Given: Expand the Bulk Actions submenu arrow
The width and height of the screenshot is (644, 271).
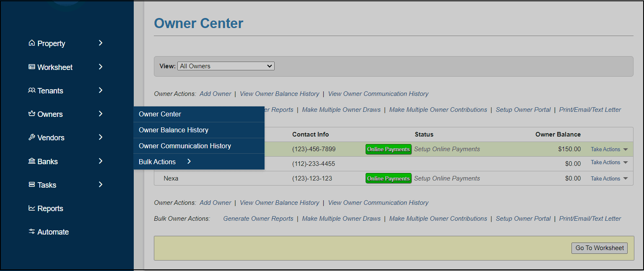Looking at the screenshot, I should (189, 162).
